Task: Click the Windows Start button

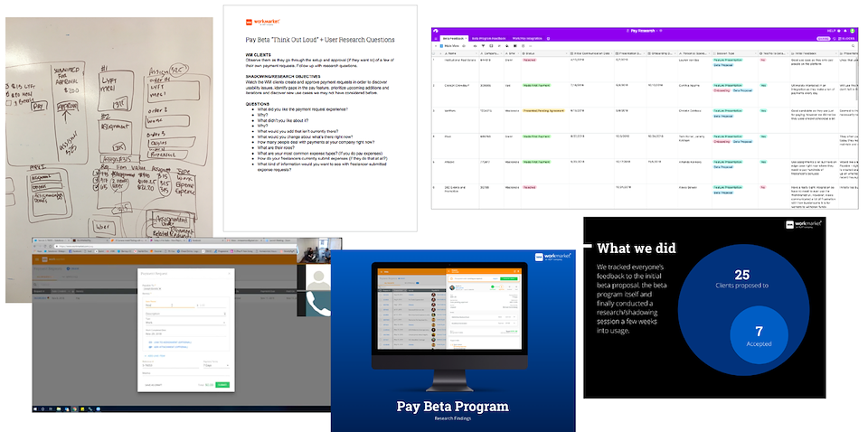Action: coord(35,409)
